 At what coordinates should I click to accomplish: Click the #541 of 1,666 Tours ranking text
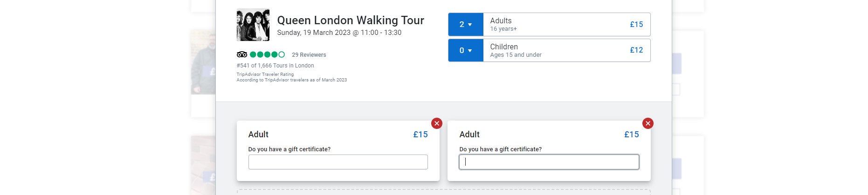[x=275, y=66]
